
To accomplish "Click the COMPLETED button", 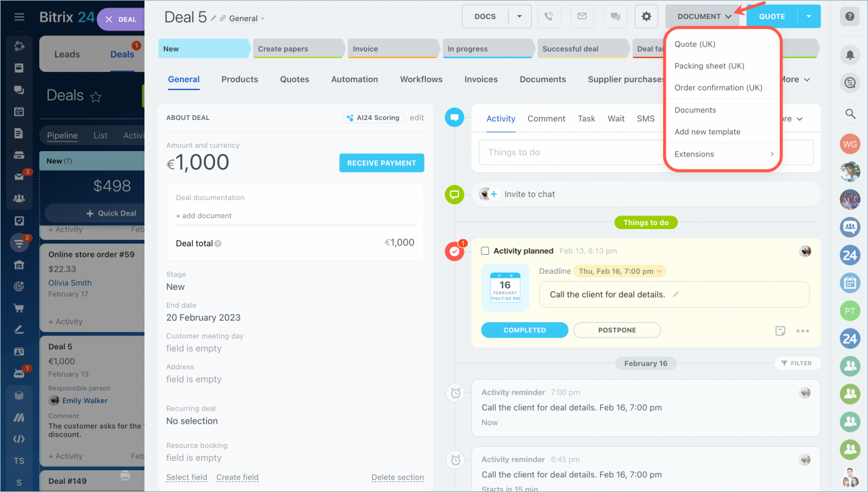I will point(524,330).
